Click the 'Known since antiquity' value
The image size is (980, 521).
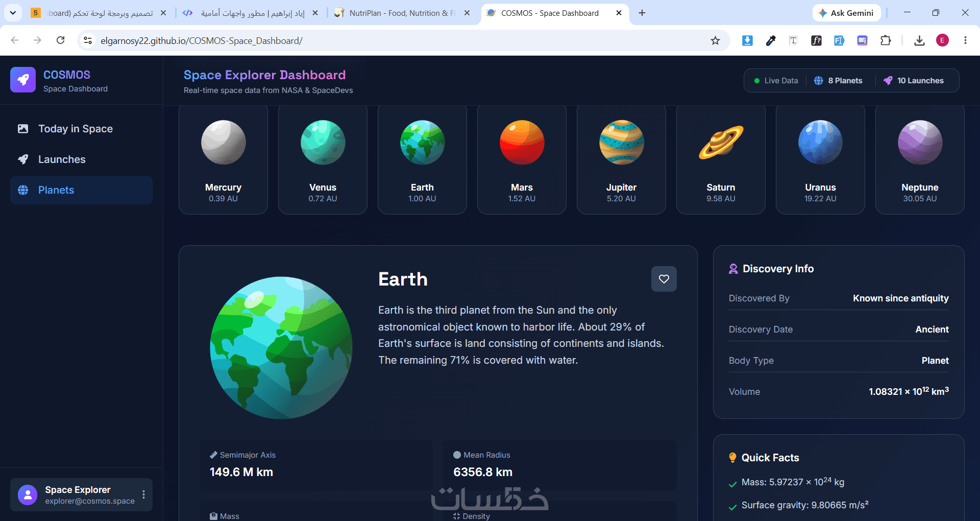point(901,298)
